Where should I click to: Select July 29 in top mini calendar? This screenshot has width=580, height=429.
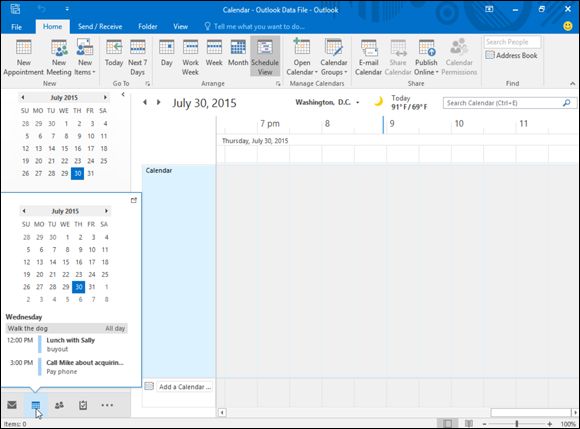[64, 173]
